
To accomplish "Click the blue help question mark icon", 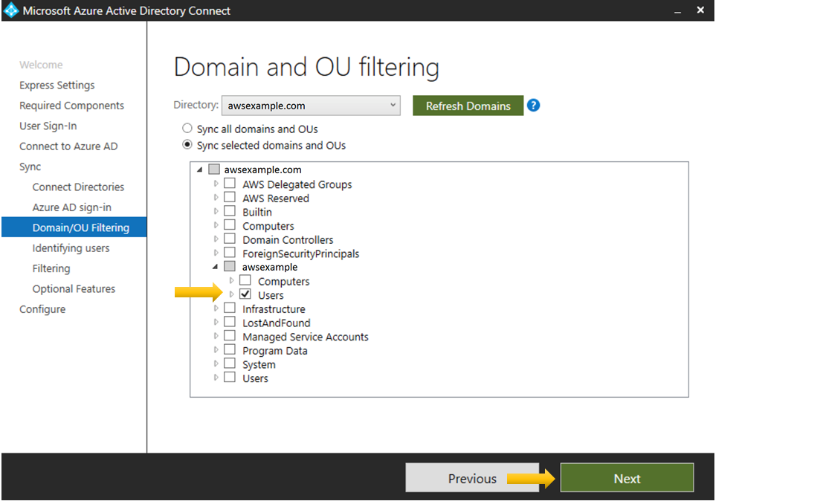I will tap(533, 106).
